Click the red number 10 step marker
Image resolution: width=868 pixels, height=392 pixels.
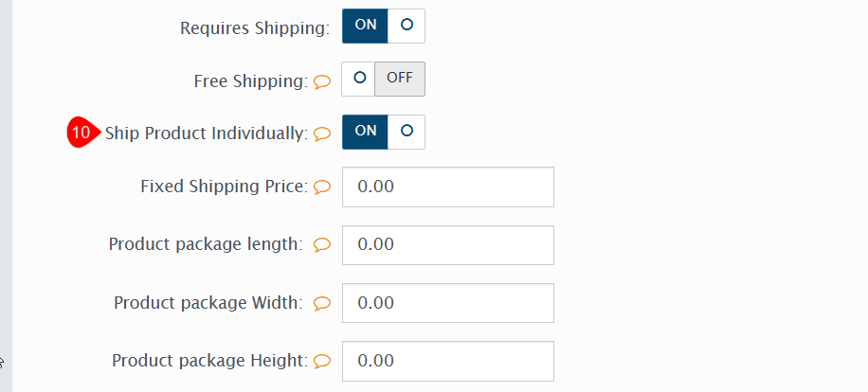coord(82,134)
